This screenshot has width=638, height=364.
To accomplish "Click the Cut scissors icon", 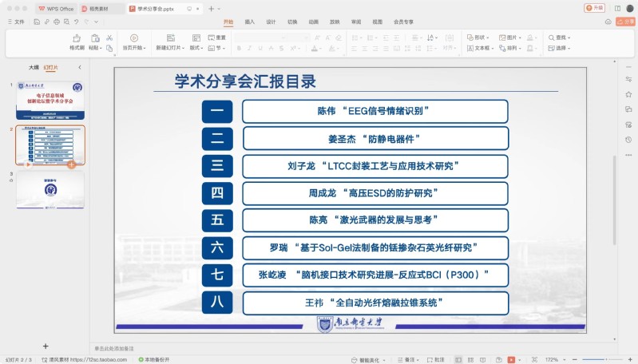I will 109,38.
